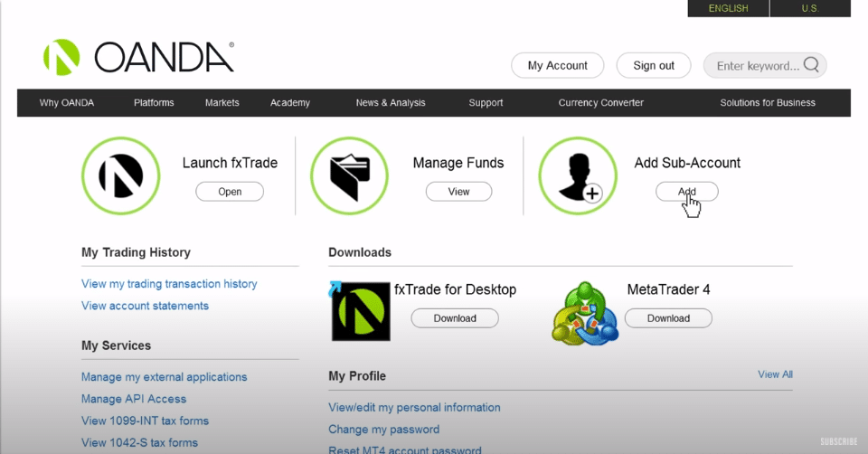
Task: Click the Launch fxTrade heading text
Action: pos(230,163)
